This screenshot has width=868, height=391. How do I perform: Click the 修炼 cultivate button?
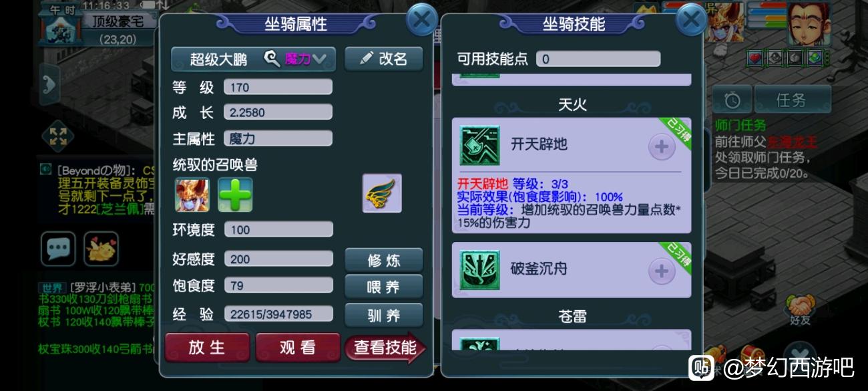(384, 260)
